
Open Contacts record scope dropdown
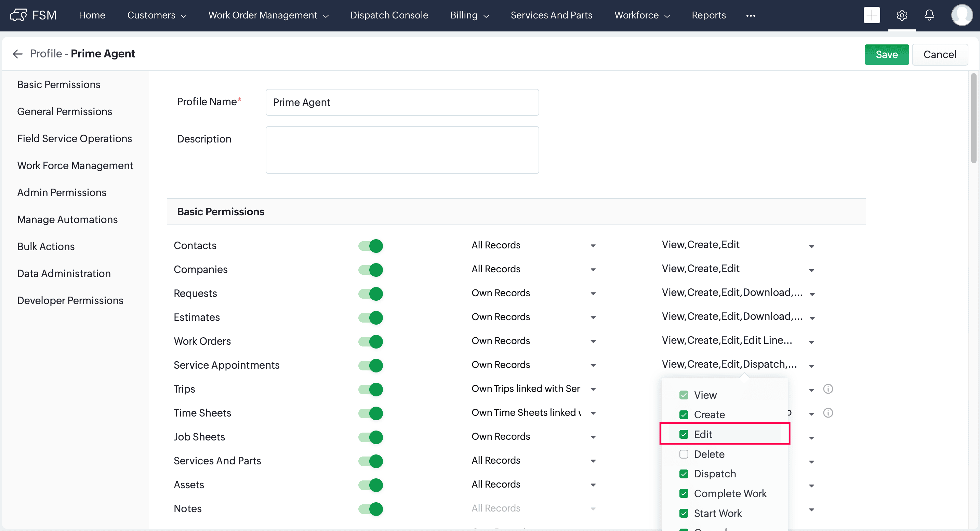(x=534, y=246)
